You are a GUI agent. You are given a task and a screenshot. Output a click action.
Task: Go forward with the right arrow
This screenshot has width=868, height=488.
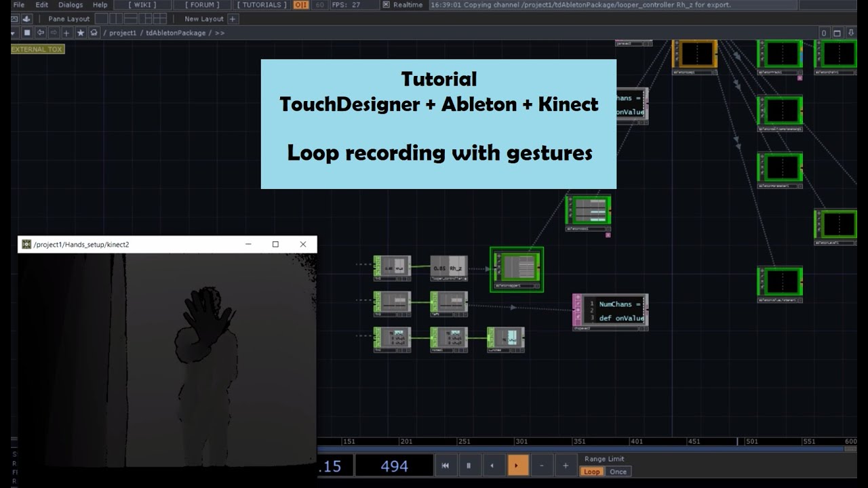tap(54, 33)
